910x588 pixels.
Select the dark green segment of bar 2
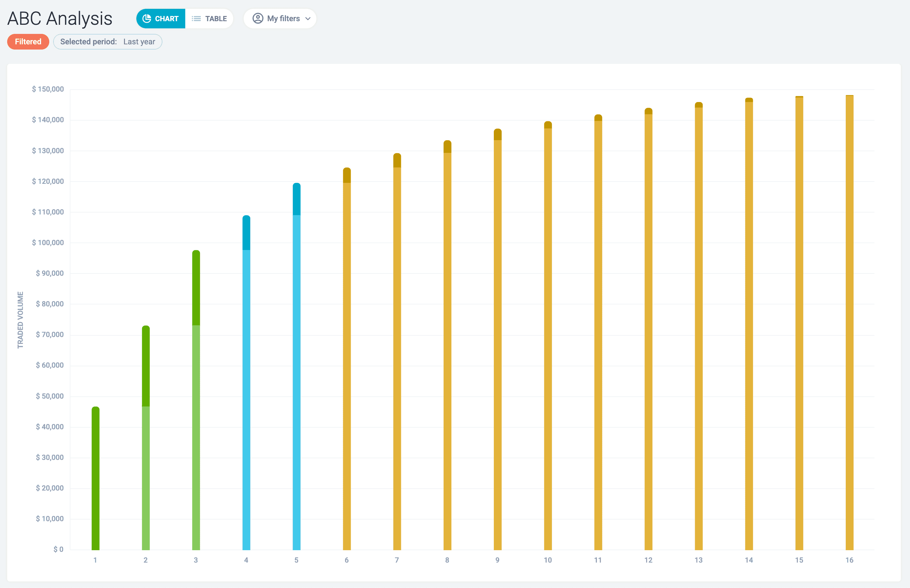click(145, 366)
